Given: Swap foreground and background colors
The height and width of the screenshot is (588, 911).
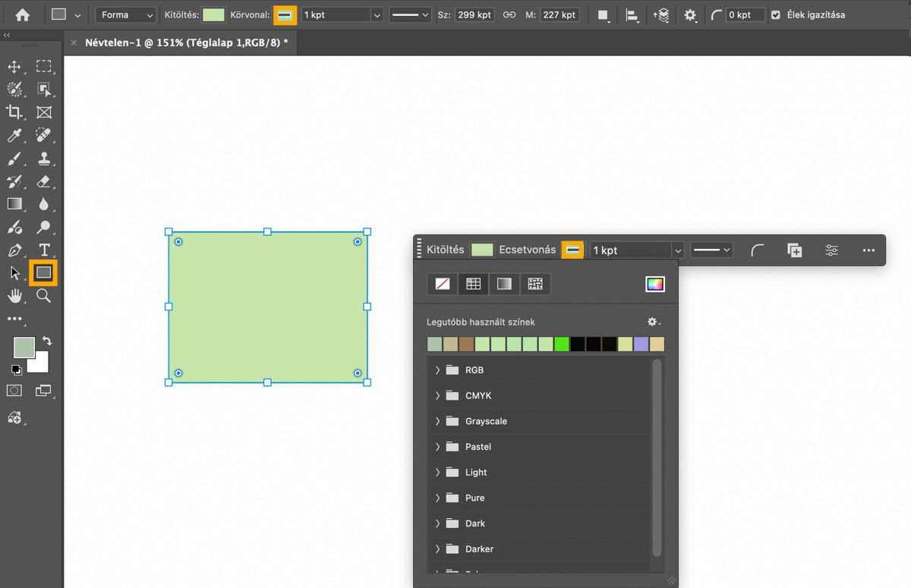Looking at the screenshot, I should [47, 341].
